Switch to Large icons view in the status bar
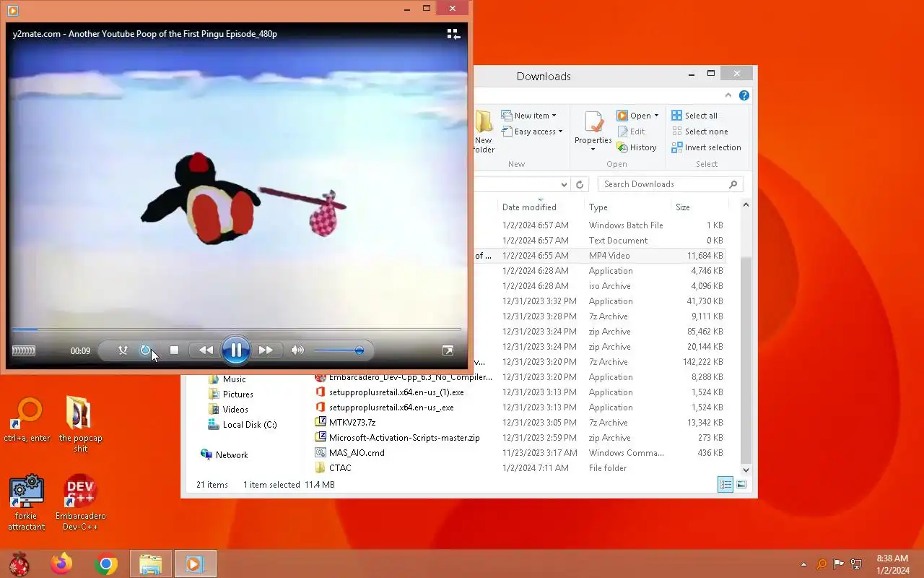Viewport: 924px width, 578px height. 741,485
